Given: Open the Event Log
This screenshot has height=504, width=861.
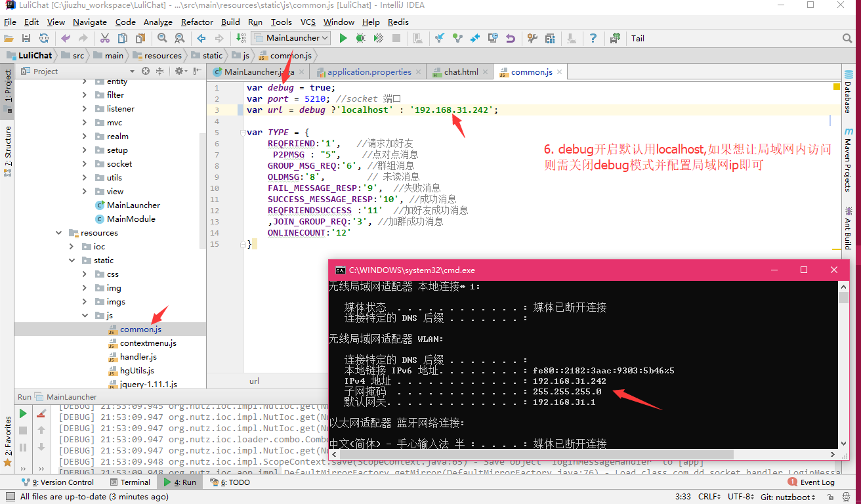Looking at the screenshot, I should click(x=811, y=482).
